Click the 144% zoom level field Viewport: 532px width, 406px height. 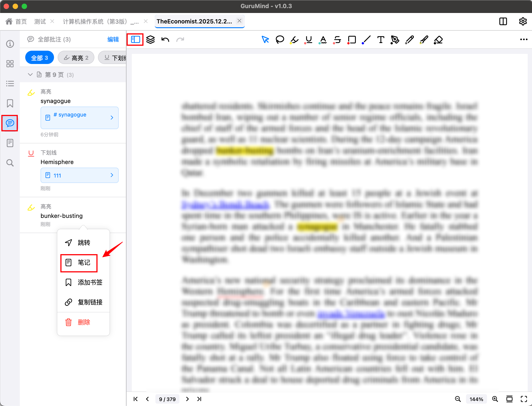(x=476, y=399)
